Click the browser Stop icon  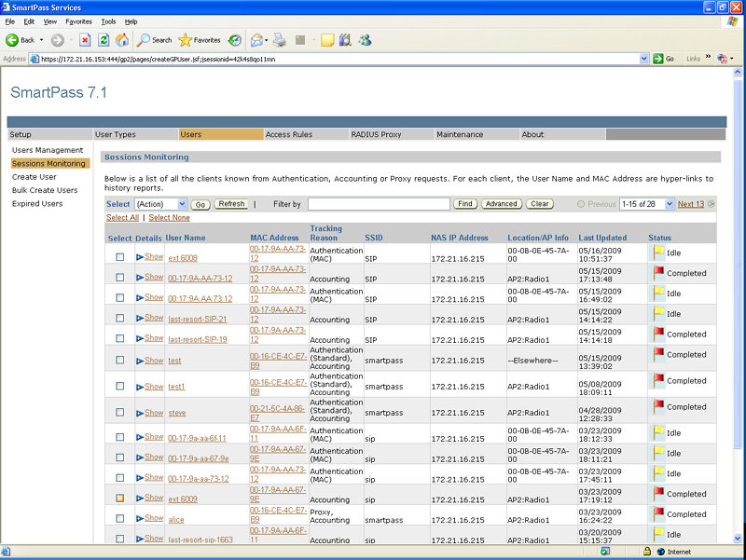[85, 40]
